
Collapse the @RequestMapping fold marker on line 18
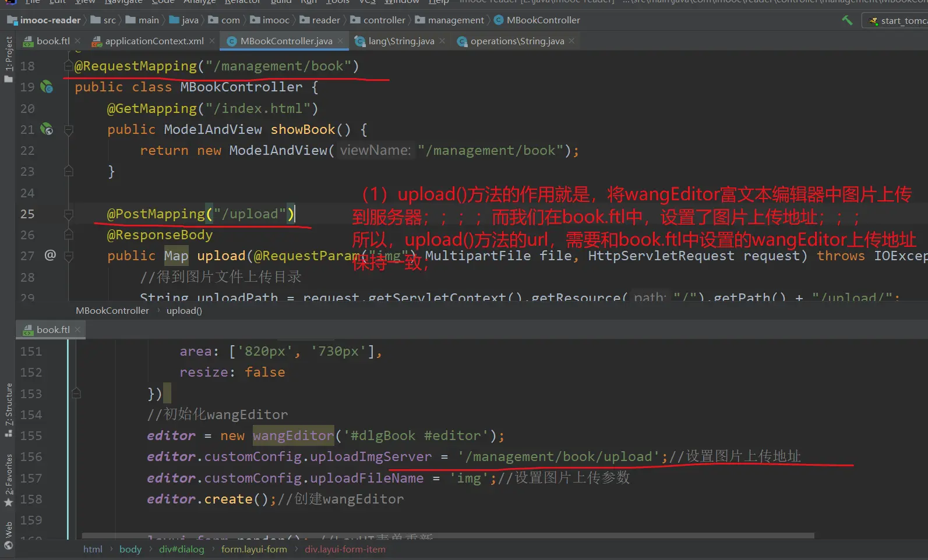point(68,66)
